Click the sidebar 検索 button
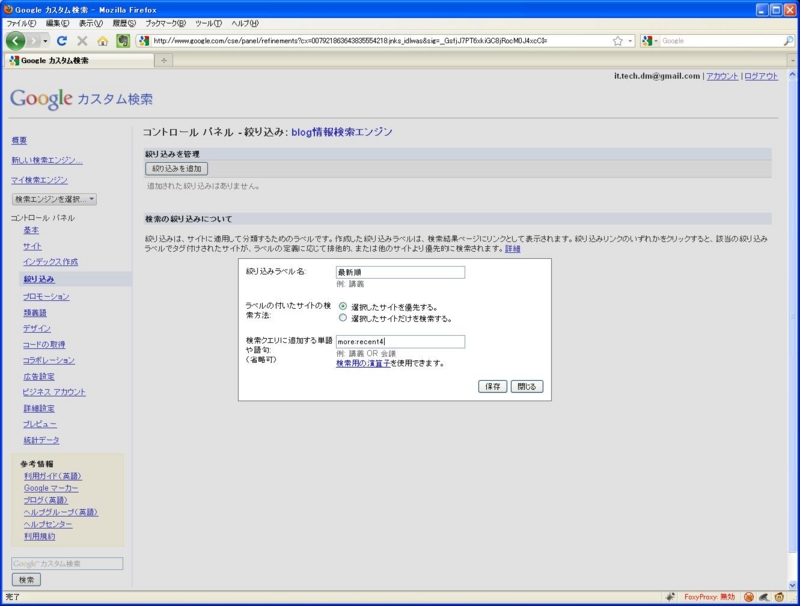This screenshot has width=800, height=606. click(27, 580)
